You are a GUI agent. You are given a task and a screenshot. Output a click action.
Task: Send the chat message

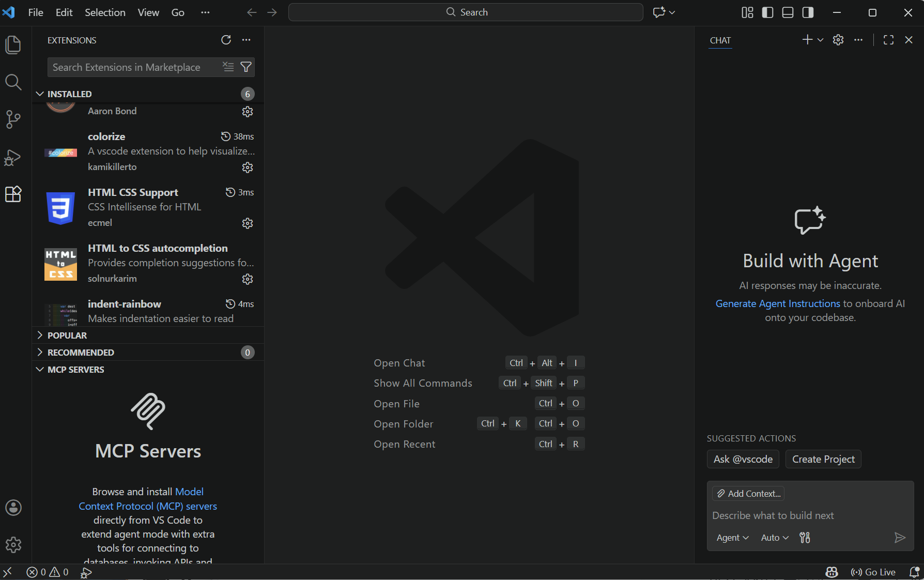(900, 538)
